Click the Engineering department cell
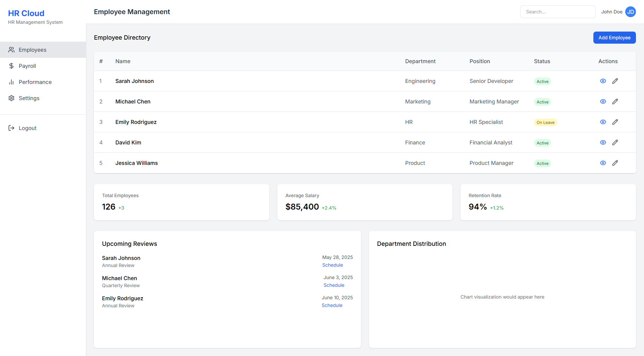Image resolution: width=644 pixels, height=356 pixels. [x=420, y=81]
